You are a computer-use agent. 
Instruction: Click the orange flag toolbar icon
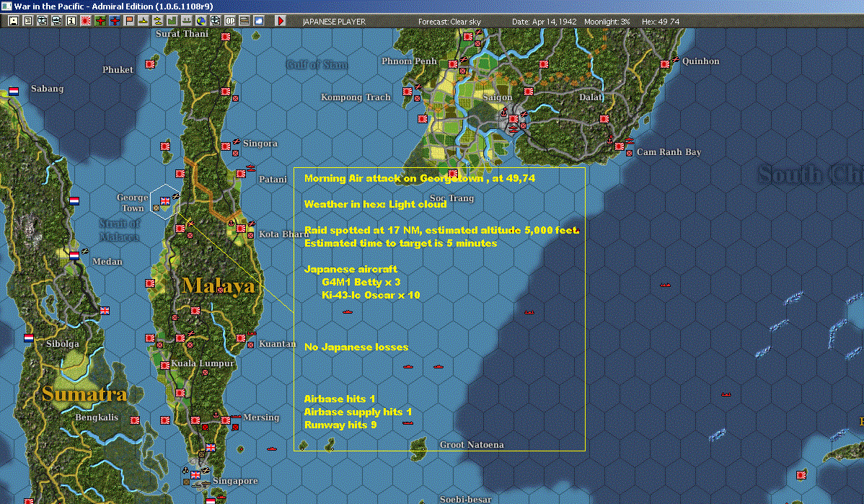(x=129, y=21)
